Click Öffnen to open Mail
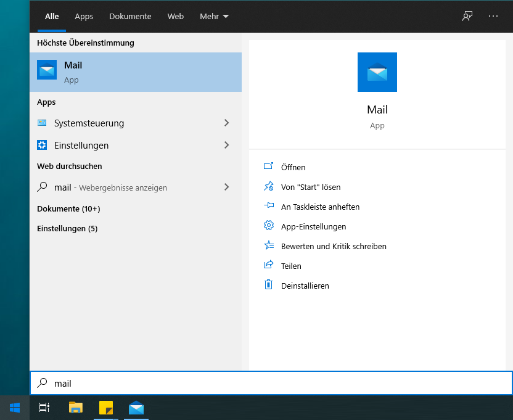This screenshot has width=513, height=420. coord(293,167)
